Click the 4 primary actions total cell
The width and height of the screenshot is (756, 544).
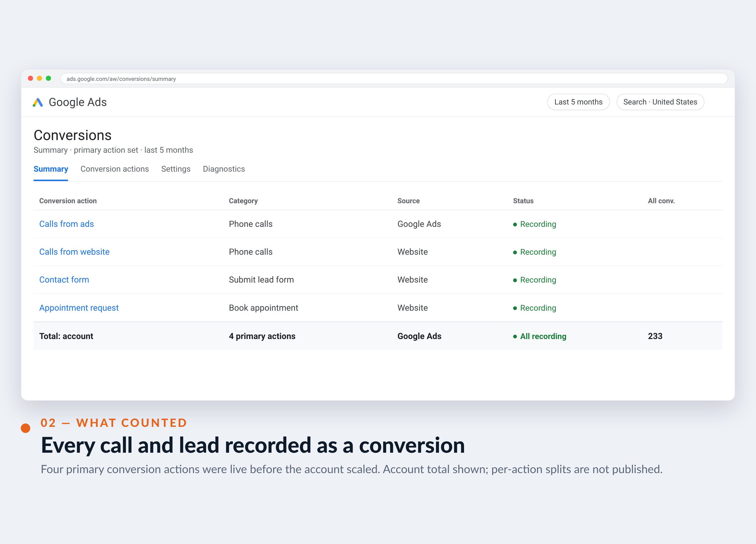(x=262, y=336)
